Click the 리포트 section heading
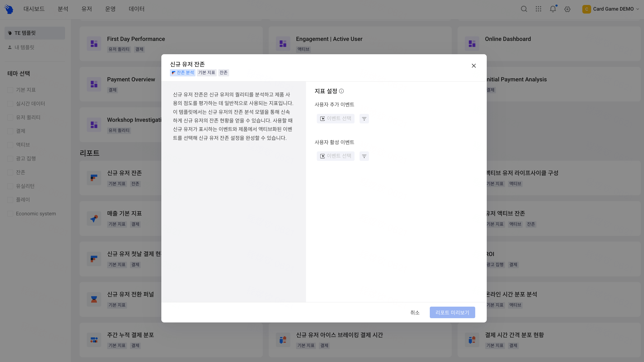 89,153
